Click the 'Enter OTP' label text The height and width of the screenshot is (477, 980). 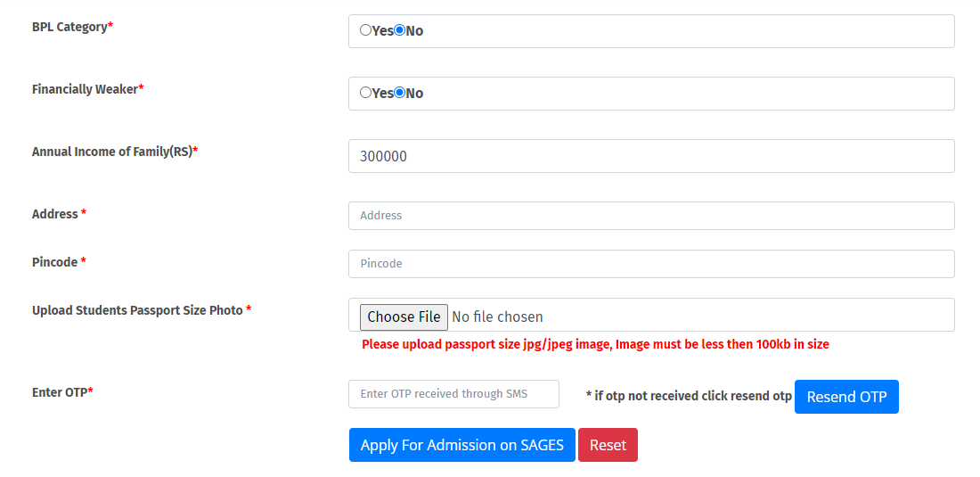(x=60, y=392)
